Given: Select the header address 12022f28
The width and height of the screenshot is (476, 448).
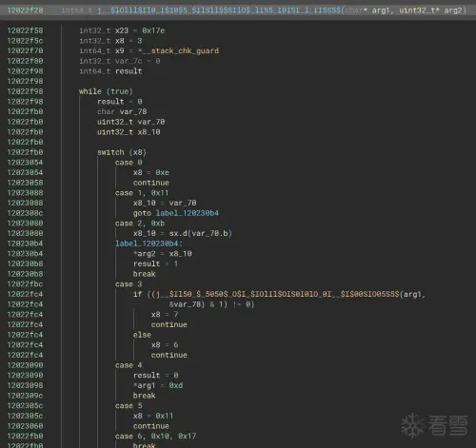Looking at the screenshot, I should pyautogui.click(x=25, y=10).
